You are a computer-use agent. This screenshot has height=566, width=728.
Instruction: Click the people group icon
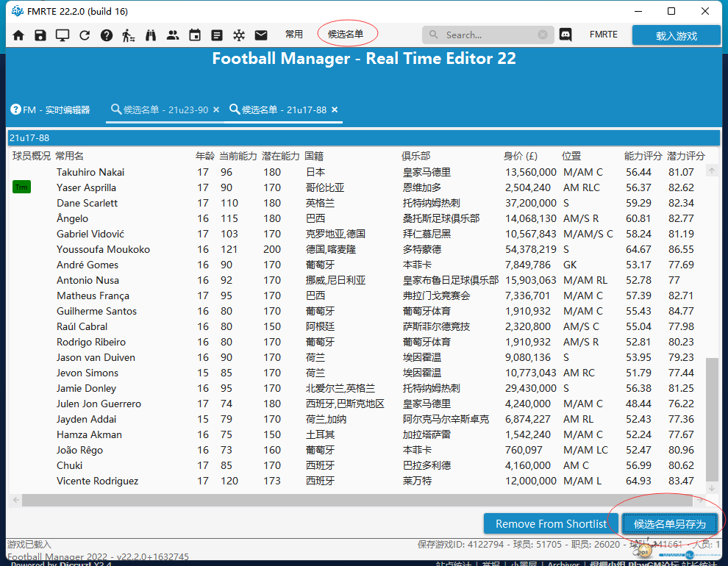(x=173, y=35)
